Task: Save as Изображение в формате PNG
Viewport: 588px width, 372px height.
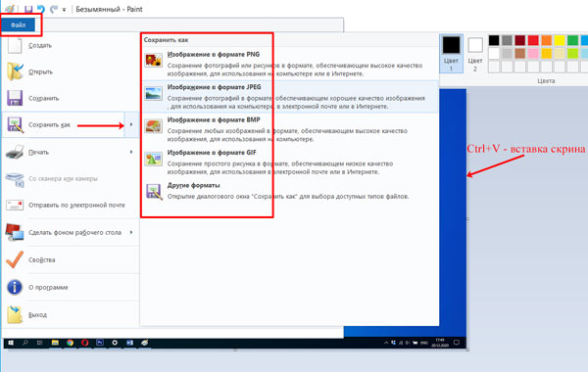Action: coord(289,64)
